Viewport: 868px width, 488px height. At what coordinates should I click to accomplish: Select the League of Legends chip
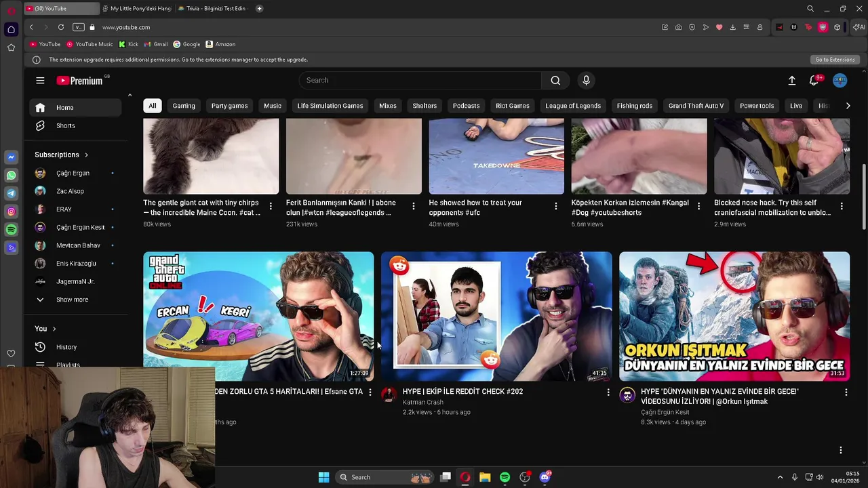coord(573,106)
